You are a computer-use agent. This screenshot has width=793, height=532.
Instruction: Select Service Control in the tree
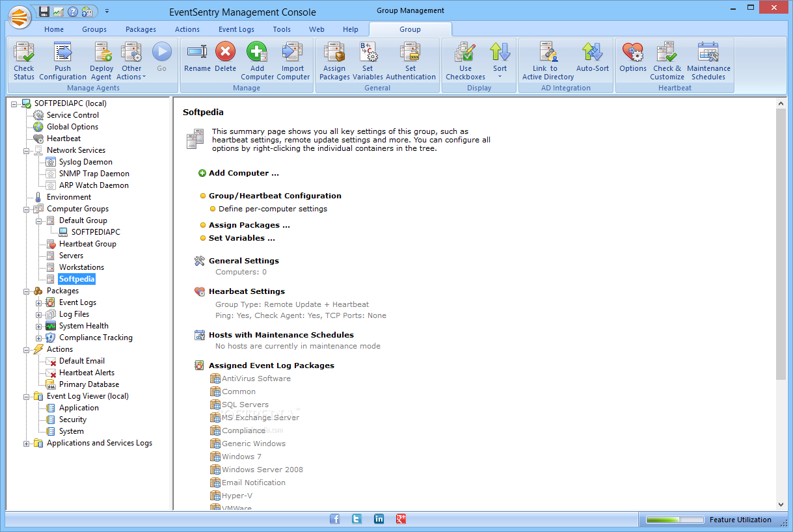click(x=73, y=115)
